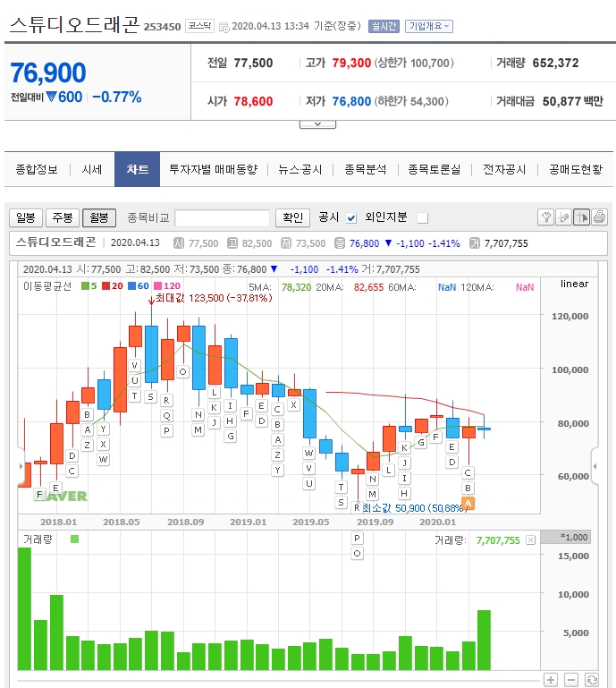Viewport: 616px width, 688px height.
Task: Click the 코스닥 market badge
Action: 199,26
